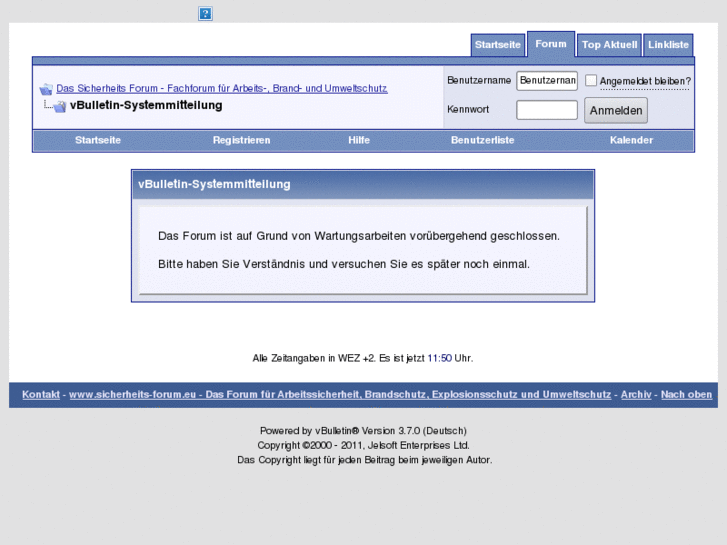Click the Copyright Jelsoft Enterprises line
Image resolution: width=727 pixels, height=545 pixels.
pyautogui.click(x=363, y=445)
